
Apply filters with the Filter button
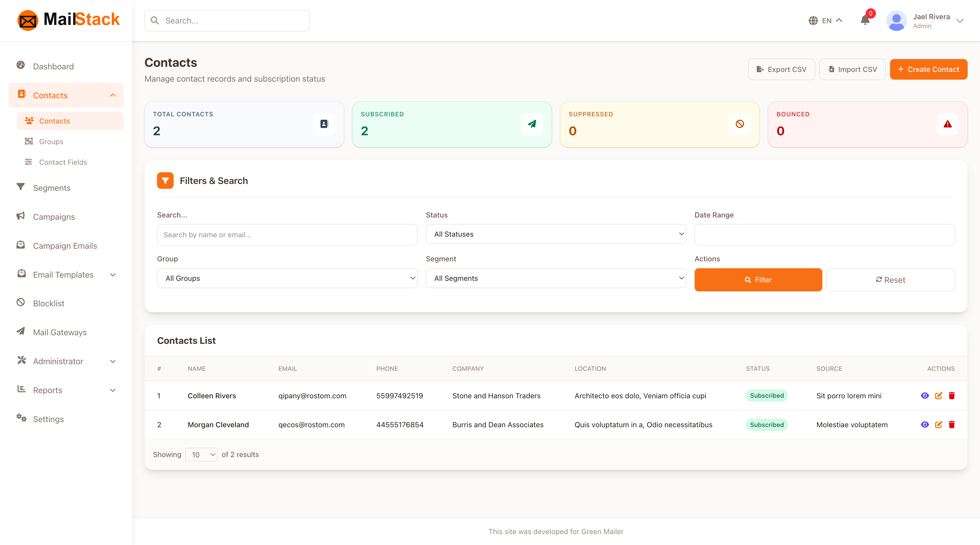(x=758, y=280)
